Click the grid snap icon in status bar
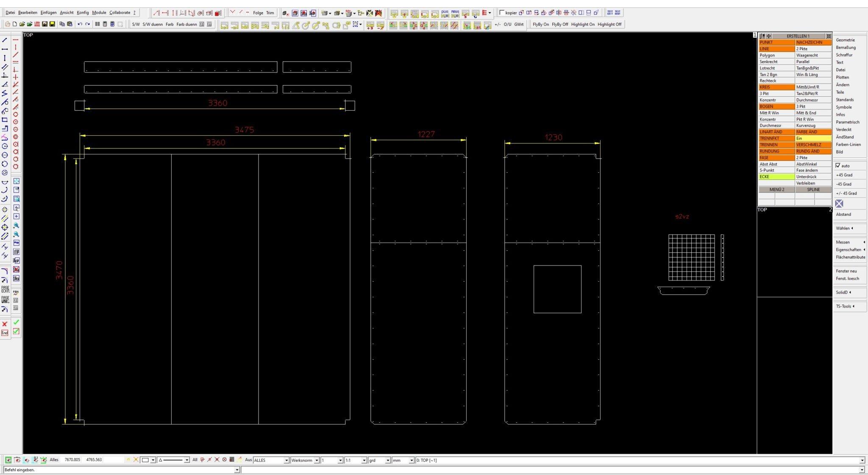Viewport: 868px width, 475px height. pos(232,460)
